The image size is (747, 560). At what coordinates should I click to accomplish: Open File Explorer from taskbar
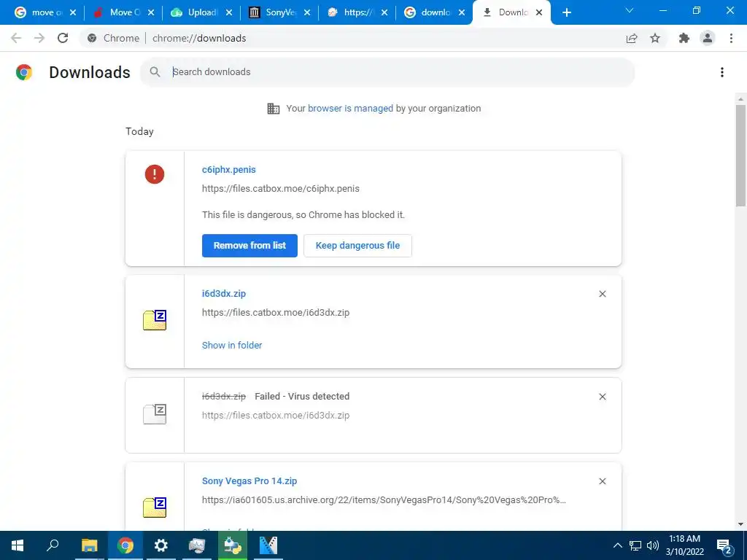(89, 545)
